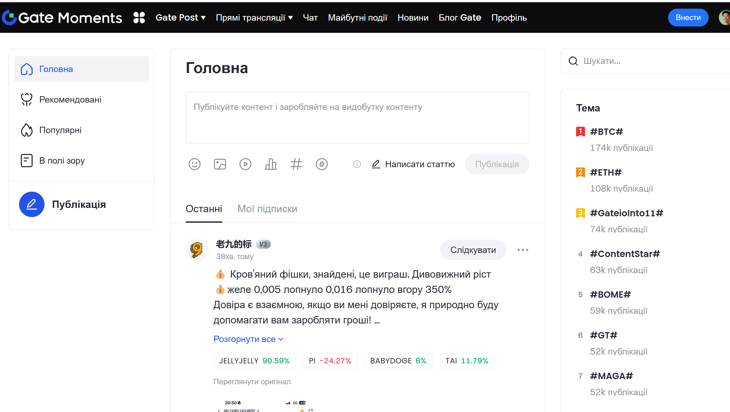730x412 pixels.
Task: Open the #BTC# topic
Action: [606, 132]
